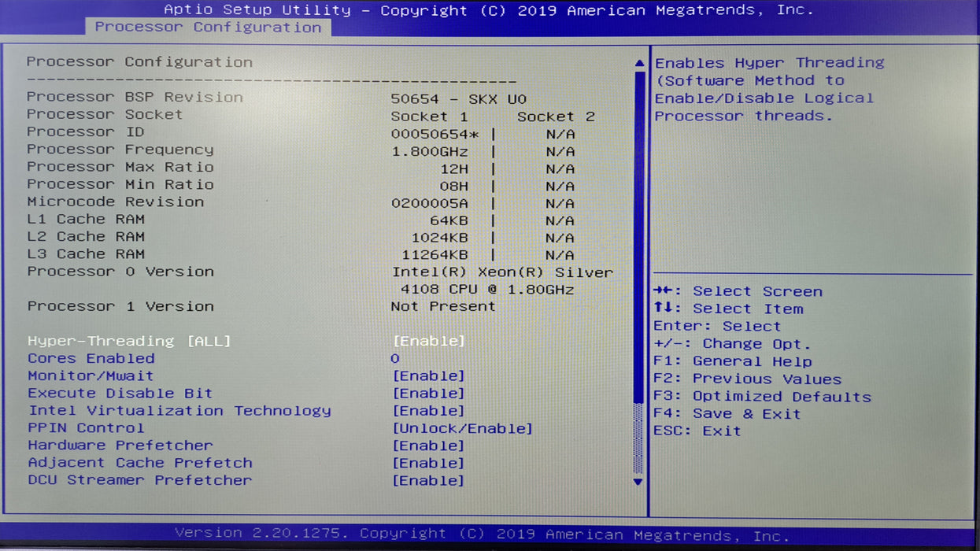The image size is (980, 551).
Task: Click the Enter: Select hint
Action: click(717, 327)
